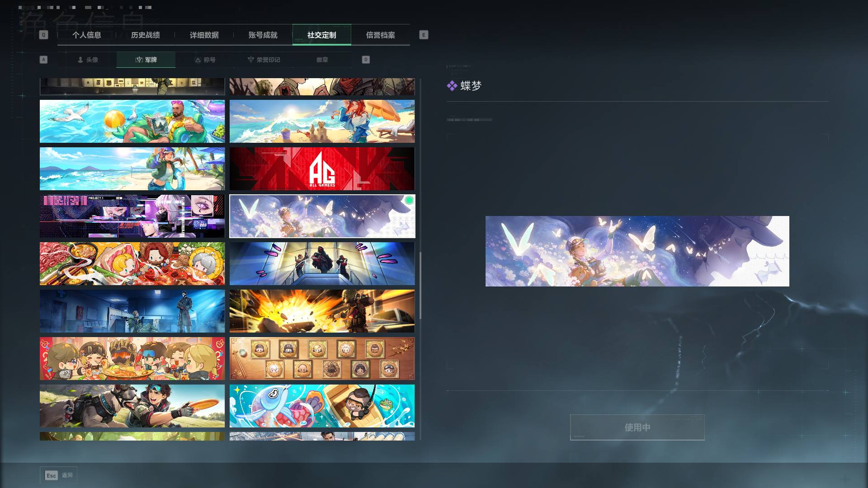Image resolution: width=868 pixels, height=488 pixels.
Task: Click the Esc 返回 back button
Action: tap(58, 475)
